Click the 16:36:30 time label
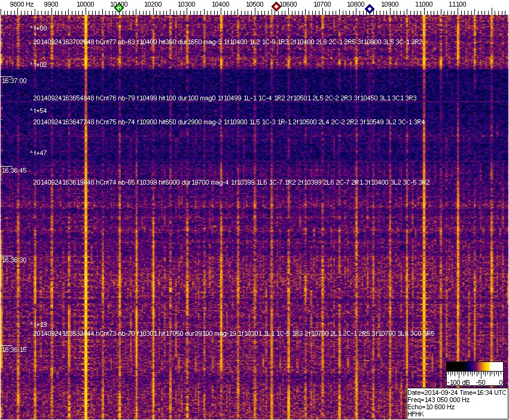The height and width of the screenshot is (420, 509). pyautogui.click(x=14, y=260)
